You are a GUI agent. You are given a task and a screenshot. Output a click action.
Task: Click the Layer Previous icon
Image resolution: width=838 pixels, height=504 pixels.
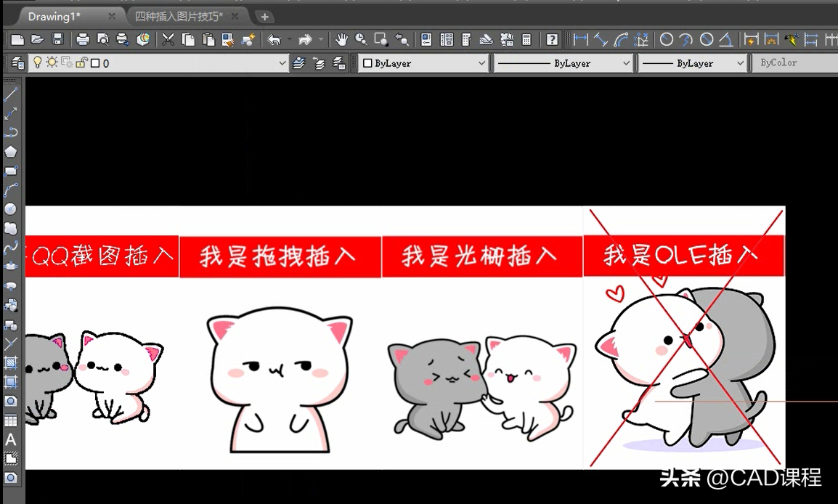(x=319, y=63)
